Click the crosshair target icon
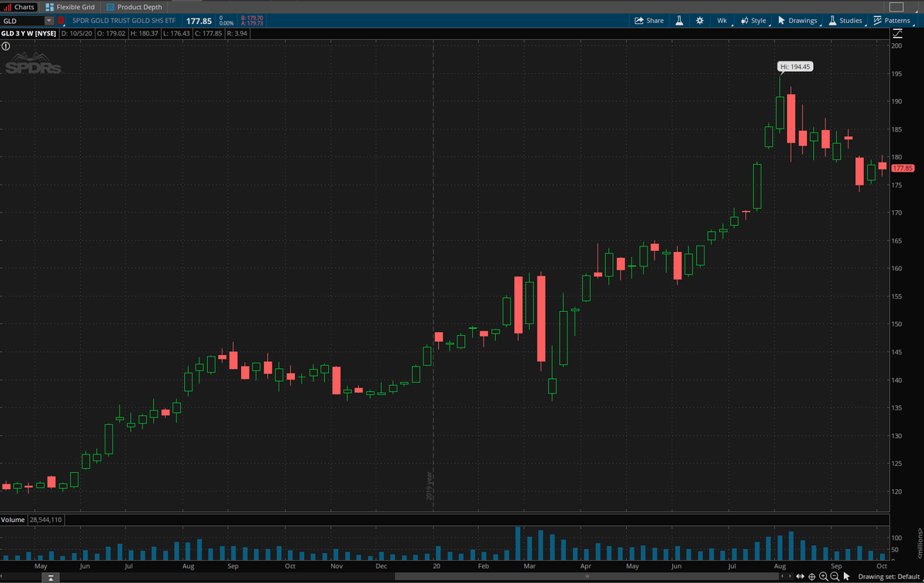924x583 pixels. click(x=812, y=577)
